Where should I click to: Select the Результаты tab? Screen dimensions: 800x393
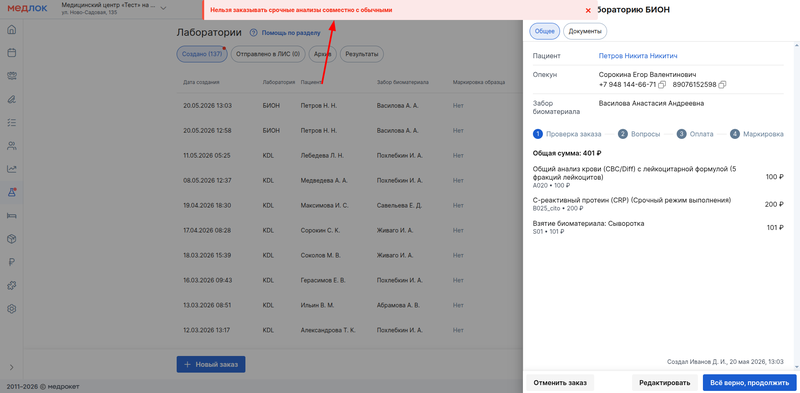point(362,54)
